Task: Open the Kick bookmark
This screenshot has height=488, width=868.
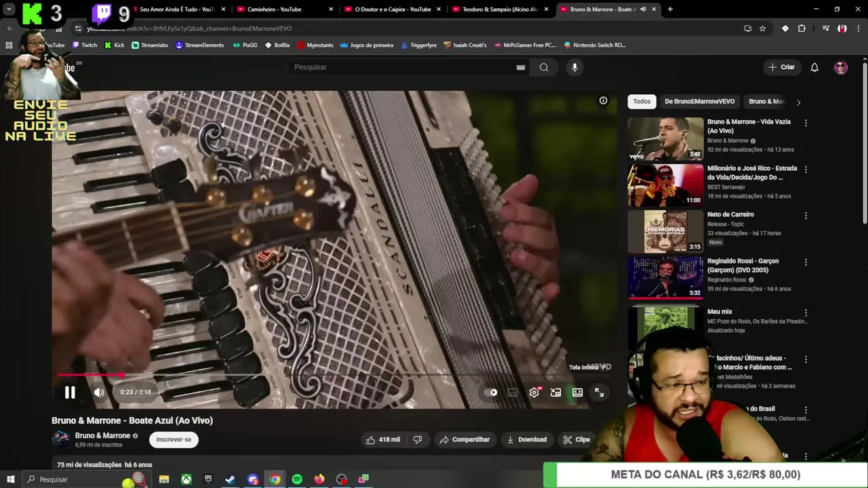Action: 115,45
